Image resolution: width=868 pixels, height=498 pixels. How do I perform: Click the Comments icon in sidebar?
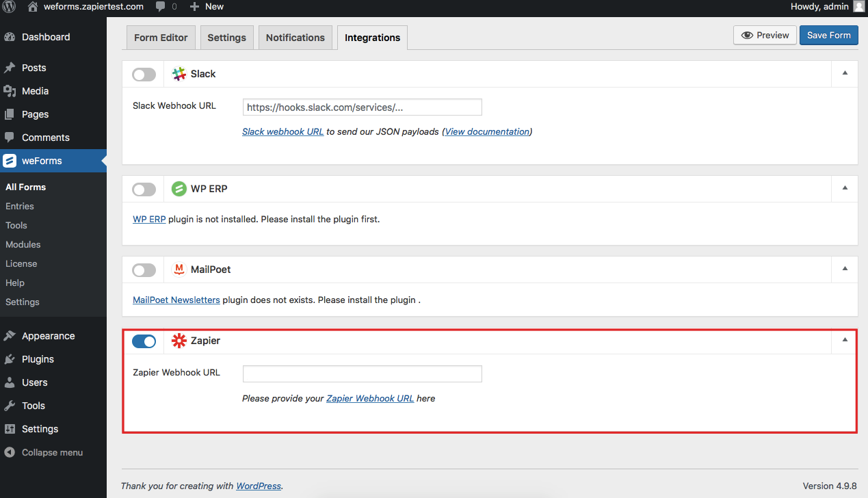pos(10,137)
